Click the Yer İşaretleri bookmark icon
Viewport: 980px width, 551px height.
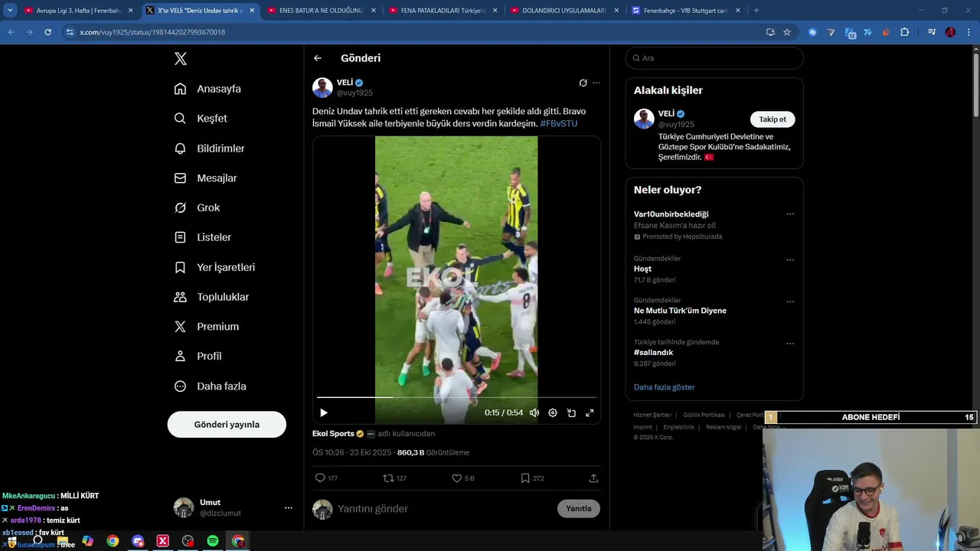(x=181, y=267)
